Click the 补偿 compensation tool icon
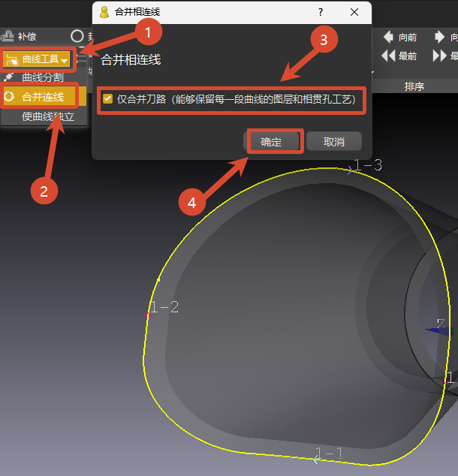 (x=8, y=36)
